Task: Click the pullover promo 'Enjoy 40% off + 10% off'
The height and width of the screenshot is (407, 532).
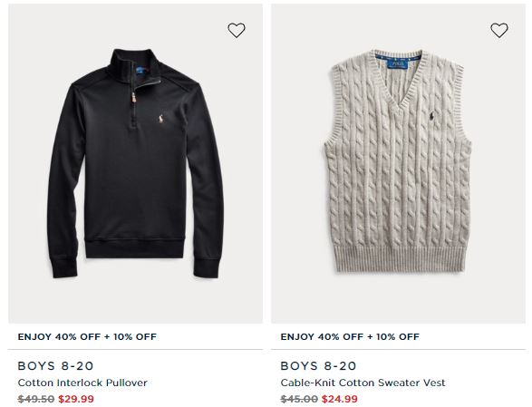Action: click(87, 336)
